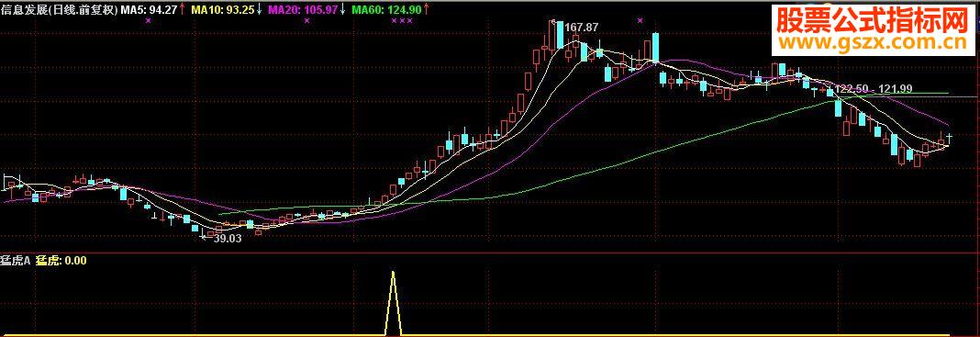Screen dimensions: 980x337
Task: Click the 猛虎: 0.00 indicator value
Action: click(x=61, y=261)
